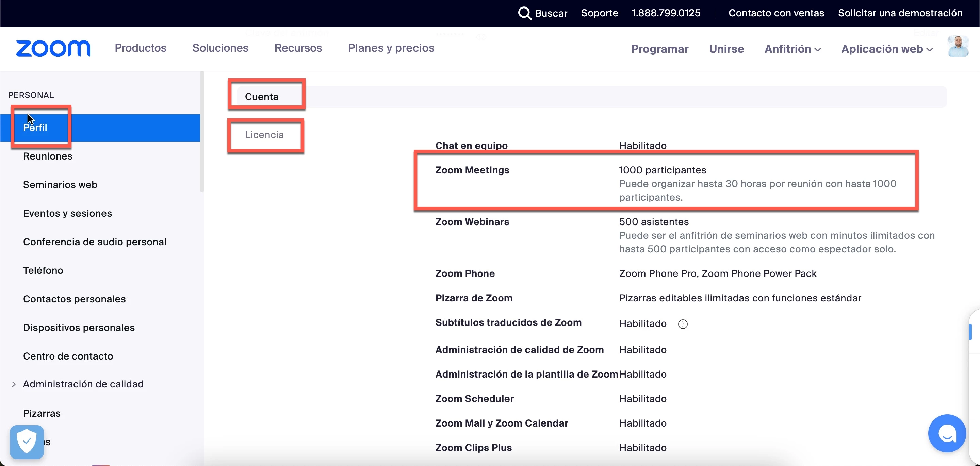Select Reuniones in the sidebar
The height and width of the screenshot is (466, 980).
point(48,156)
